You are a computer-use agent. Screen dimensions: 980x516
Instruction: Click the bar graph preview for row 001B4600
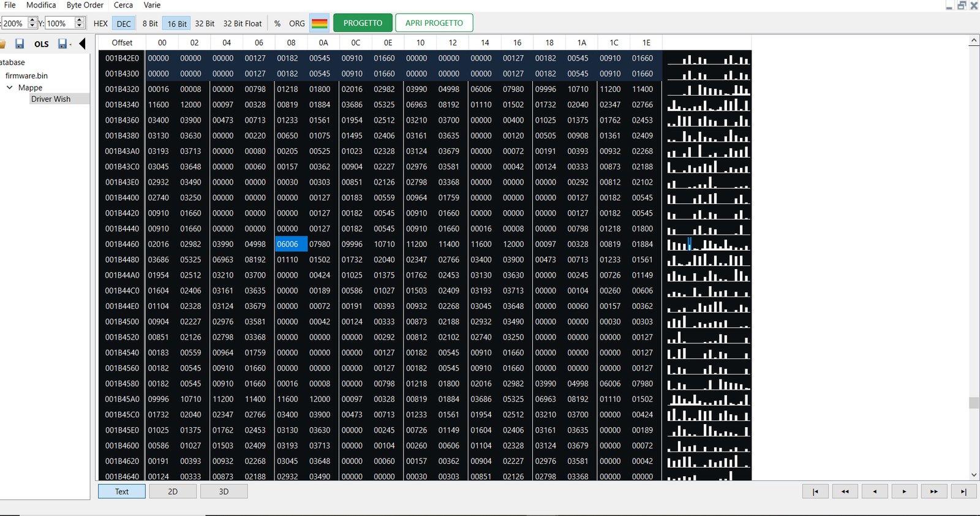coord(708,446)
